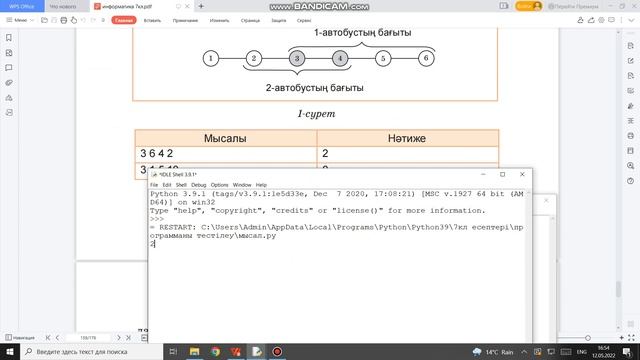Image resolution: width=640 pixels, height=360 pixels.
Task: Click the RESTART path line in IDLE Shell
Action: [336, 231]
